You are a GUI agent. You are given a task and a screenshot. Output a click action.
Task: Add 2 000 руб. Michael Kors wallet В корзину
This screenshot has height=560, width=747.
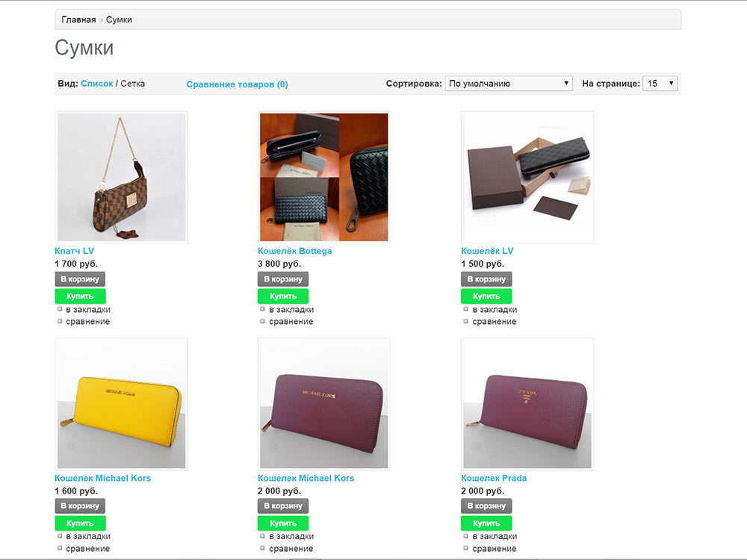pyautogui.click(x=283, y=505)
